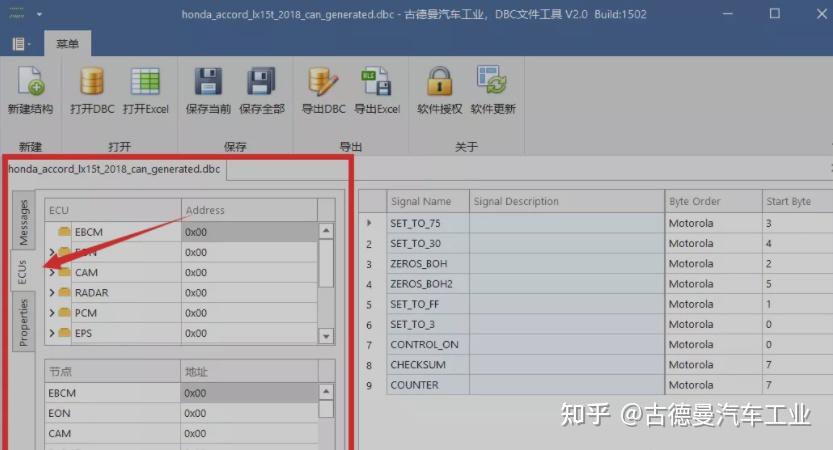This screenshot has width=833, height=450.
Task: Save current file with 保存当前
Action: [208, 90]
